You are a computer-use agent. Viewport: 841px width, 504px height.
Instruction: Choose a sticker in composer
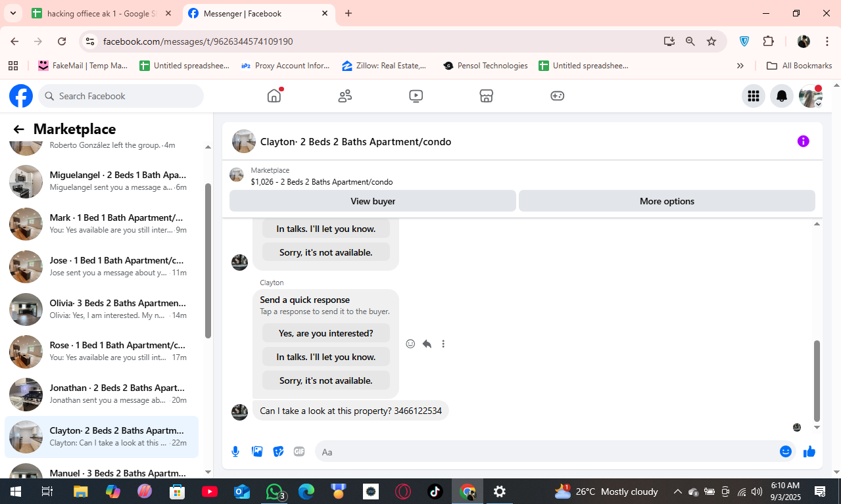tap(278, 451)
